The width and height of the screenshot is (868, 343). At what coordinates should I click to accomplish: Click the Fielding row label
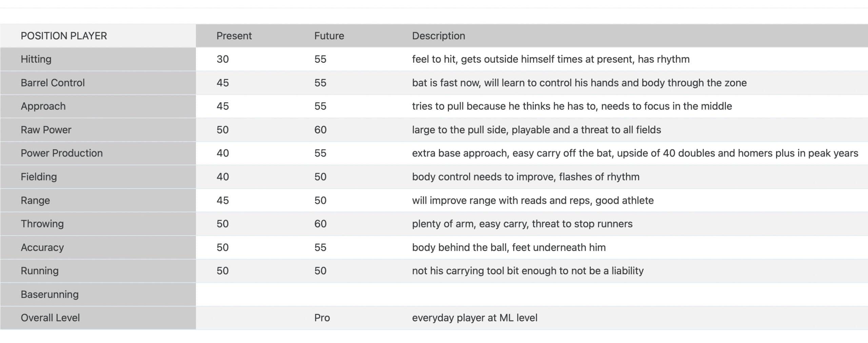click(39, 177)
